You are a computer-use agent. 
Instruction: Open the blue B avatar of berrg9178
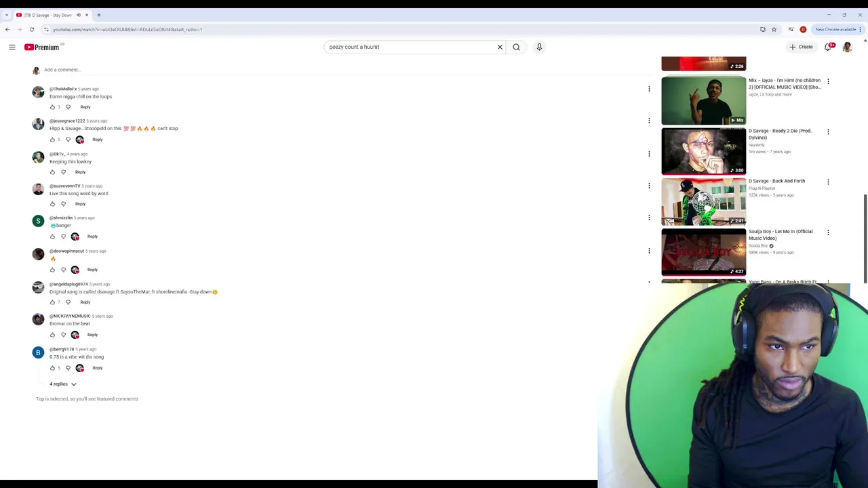[38, 352]
